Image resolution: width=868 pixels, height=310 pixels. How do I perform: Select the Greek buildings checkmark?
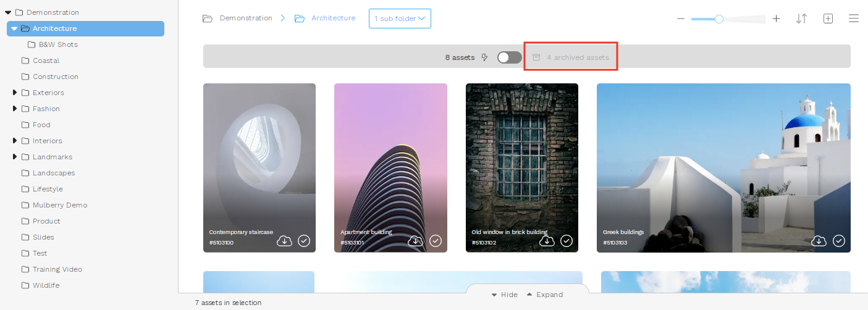[838, 241]
